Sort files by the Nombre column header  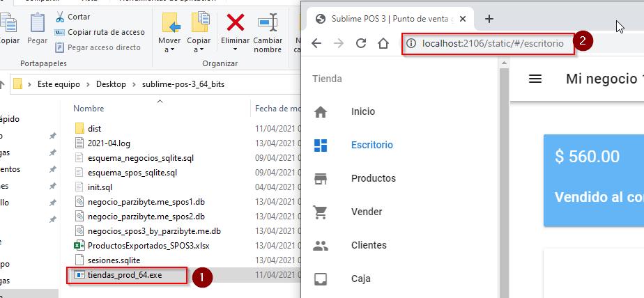(x=89, y=109)
